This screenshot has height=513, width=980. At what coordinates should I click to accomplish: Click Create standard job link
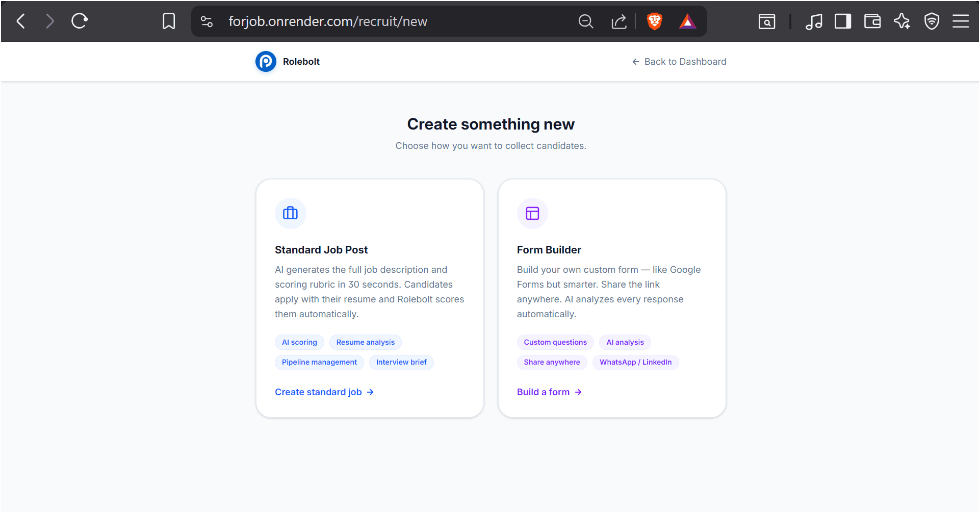[x=324, y=392]
